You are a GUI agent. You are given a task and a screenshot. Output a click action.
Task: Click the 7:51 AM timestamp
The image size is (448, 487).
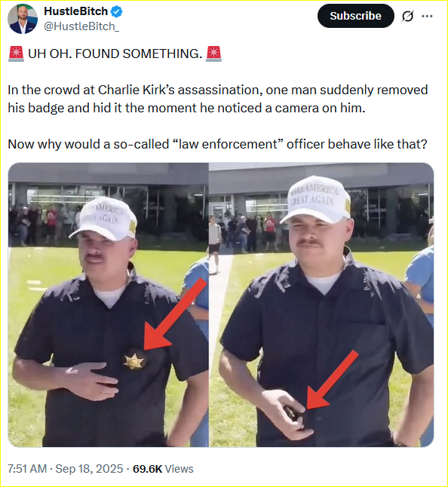[27, 469]
